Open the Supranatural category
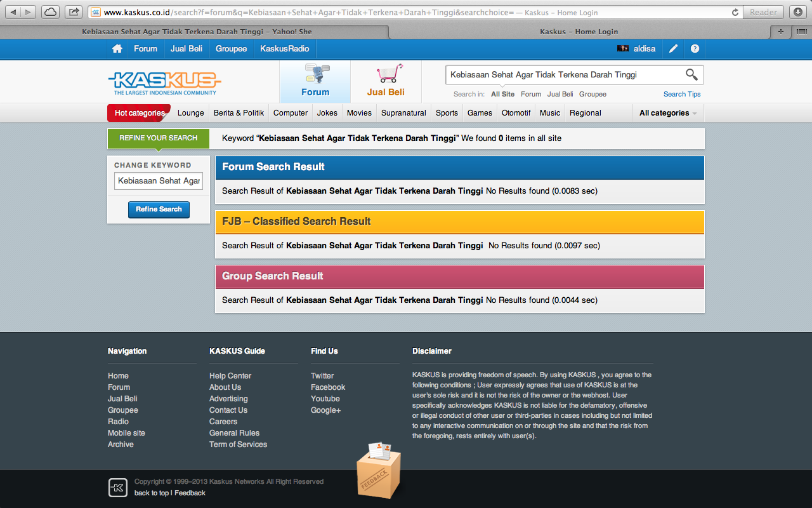Image resolution: width=812 pixels, height=508 pixels. click(x=403, y=113)
